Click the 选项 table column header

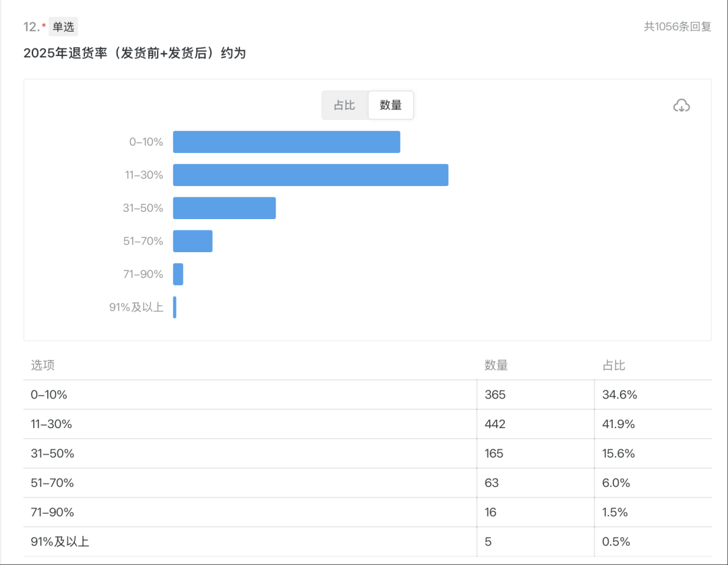point(42,365)
